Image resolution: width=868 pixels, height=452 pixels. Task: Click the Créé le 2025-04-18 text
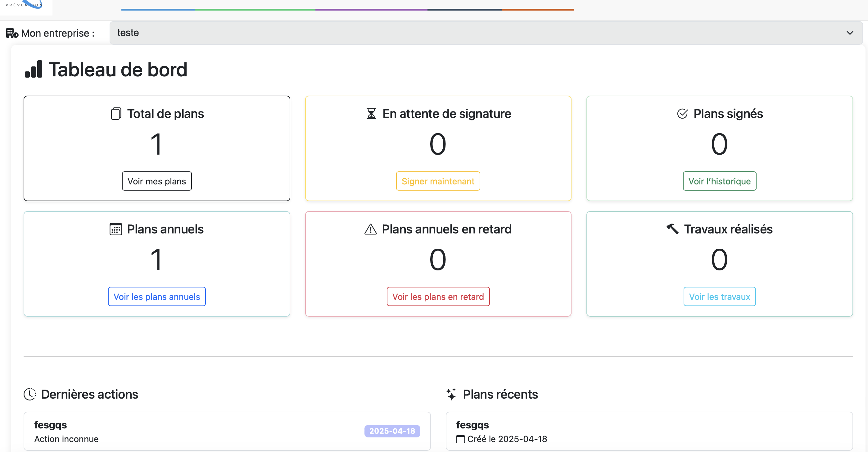(x=507, y=439)
